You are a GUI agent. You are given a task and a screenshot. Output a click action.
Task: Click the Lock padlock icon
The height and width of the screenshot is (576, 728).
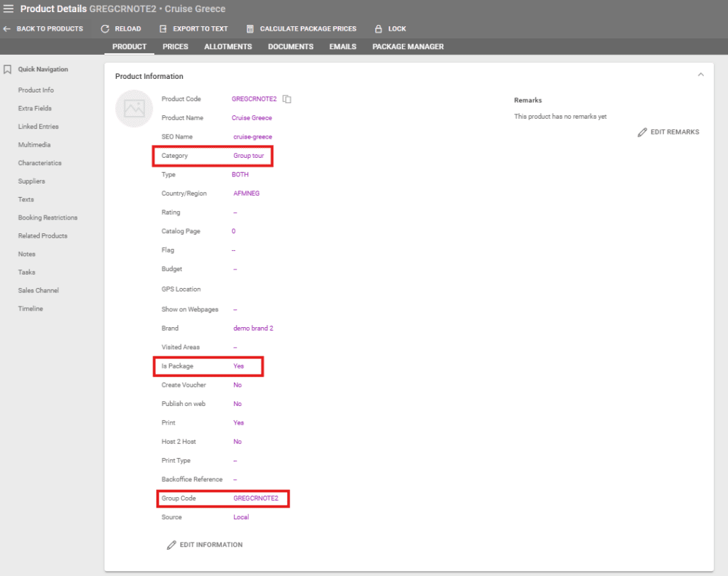pyautogui.click(x=378, y=29)
